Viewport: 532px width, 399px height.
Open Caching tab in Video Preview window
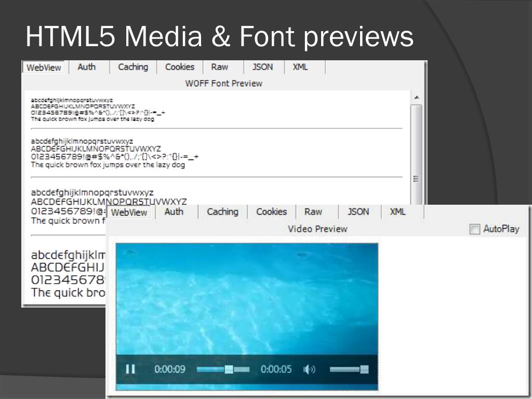pyautogui.click(x=222, y=212)
